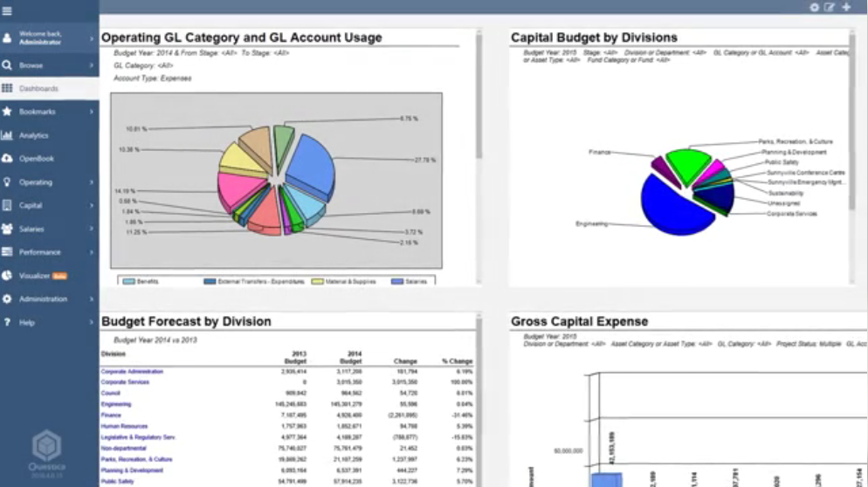Expand the Performance submenu arrow
The image size is (868, 487).
pyautogui.click(x=92, y=252)
